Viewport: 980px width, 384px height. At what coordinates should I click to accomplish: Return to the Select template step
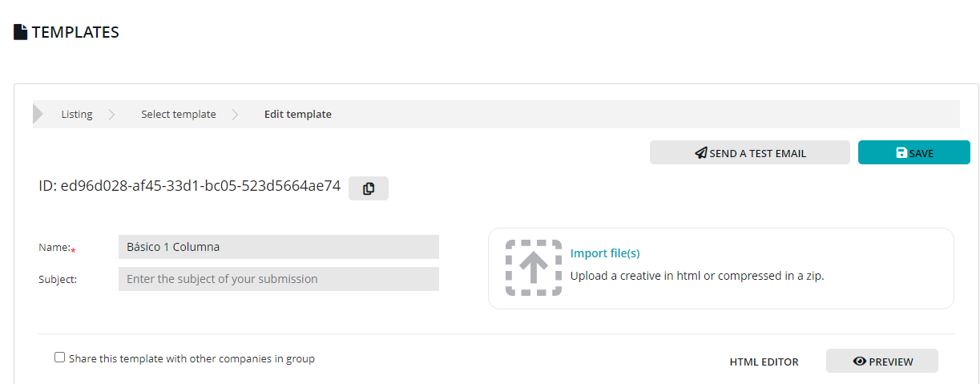pos(179,115)
